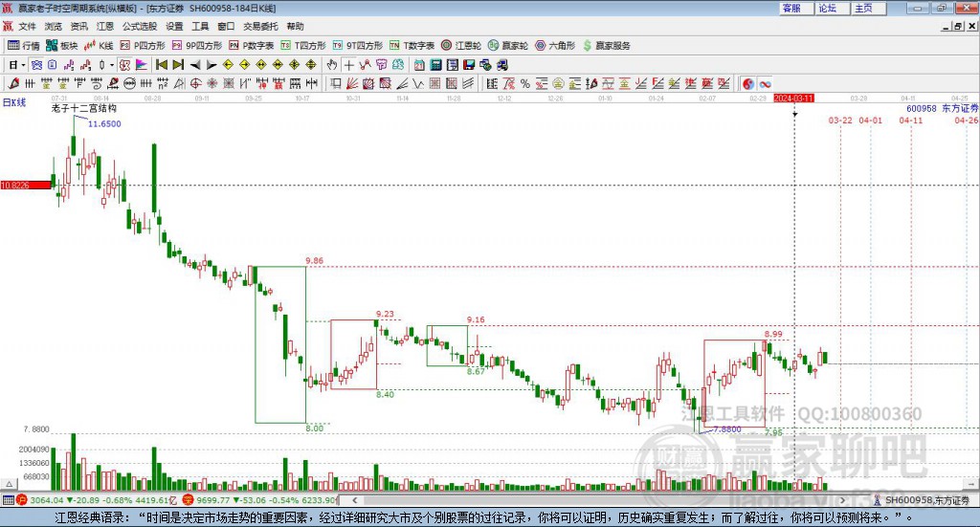
Task: Open the 日 period dropdown
Action: pyautogui.click(x=16, y=65)
